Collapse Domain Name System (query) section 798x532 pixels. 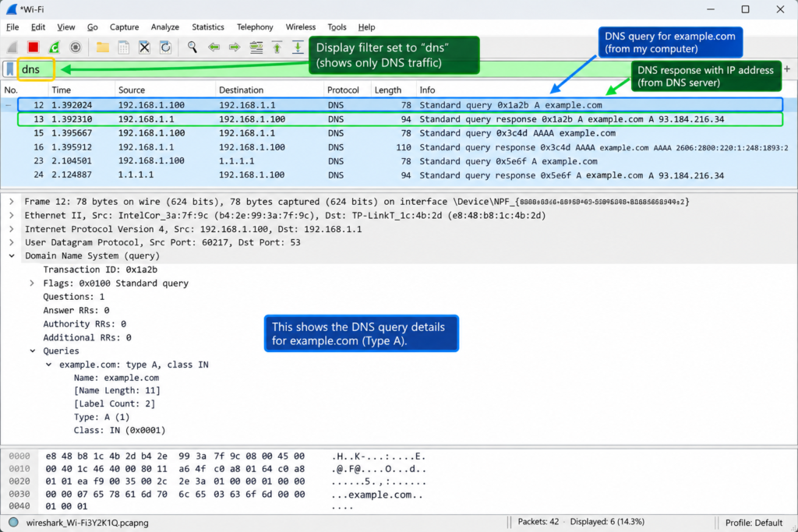[x=11, y=255]
